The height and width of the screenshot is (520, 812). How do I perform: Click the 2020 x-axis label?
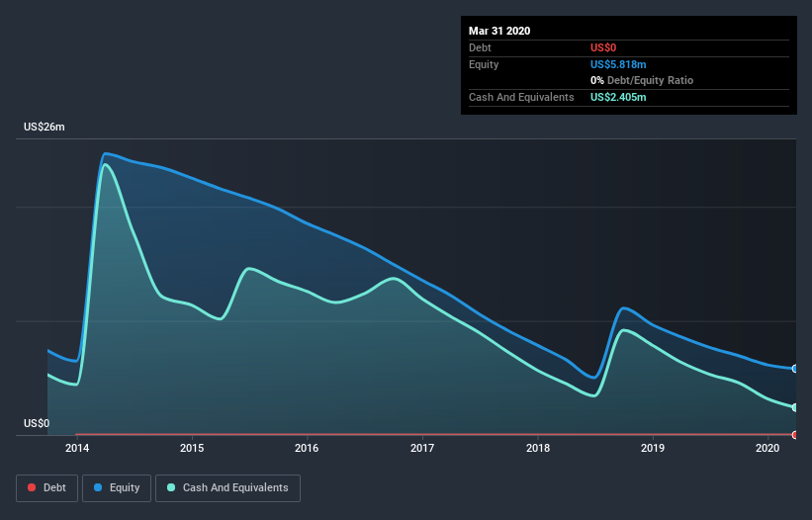[x=767, y=448]
